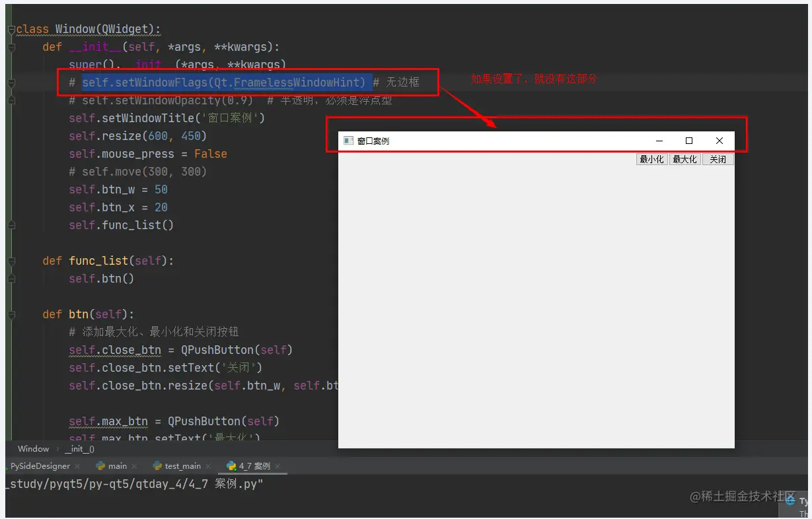Click the 添加最大化 comment line
The image size is (812, 519).
tap(154, 332)
